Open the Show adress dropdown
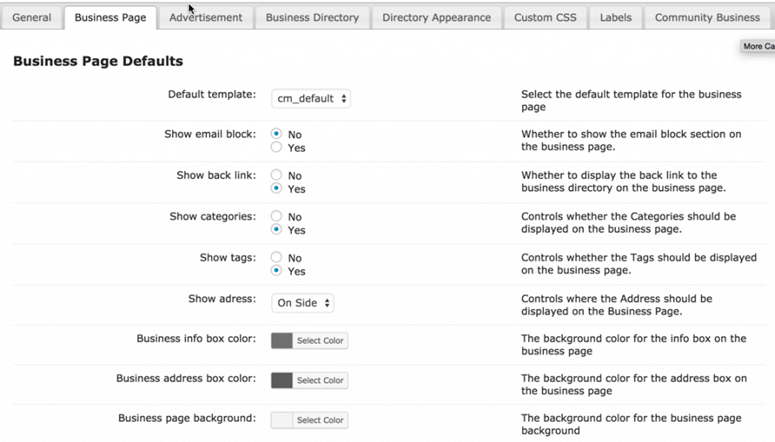 pyautogui.click(x=303, y=303)
